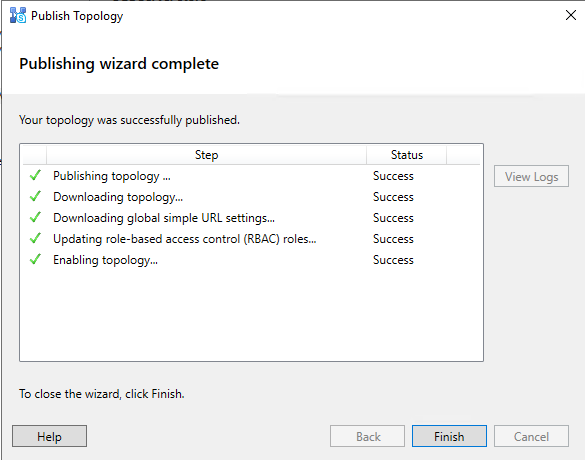The image size is (585, 460).
Task: Click 'Your topology was successfully published.' message
Action: coord(129,120)
